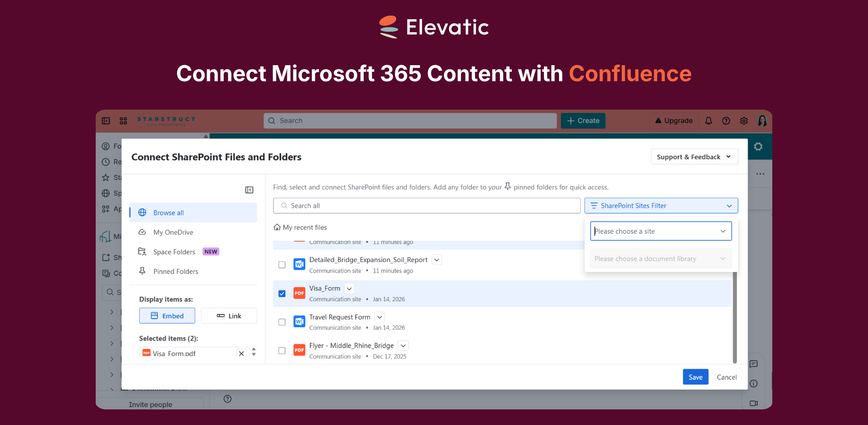Check the Travel Request Form item

point(282,322)
